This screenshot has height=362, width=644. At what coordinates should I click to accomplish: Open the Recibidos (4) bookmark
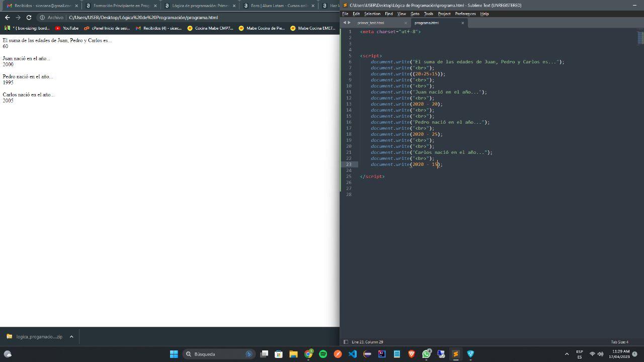coord(158,28)
